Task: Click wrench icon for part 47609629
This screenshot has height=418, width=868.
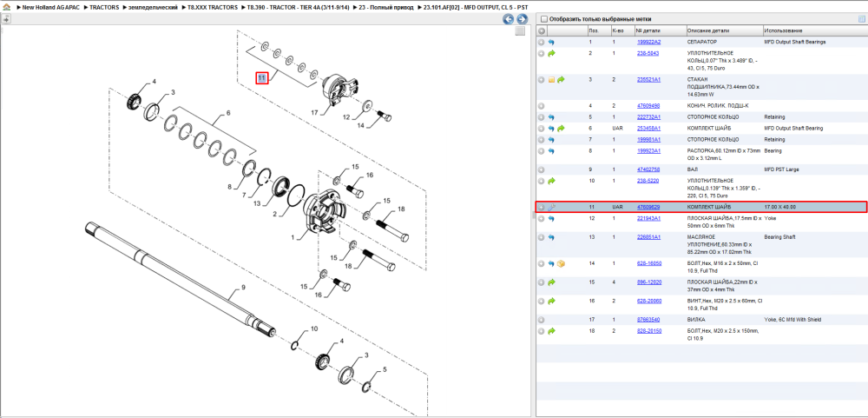Action: 551,207
